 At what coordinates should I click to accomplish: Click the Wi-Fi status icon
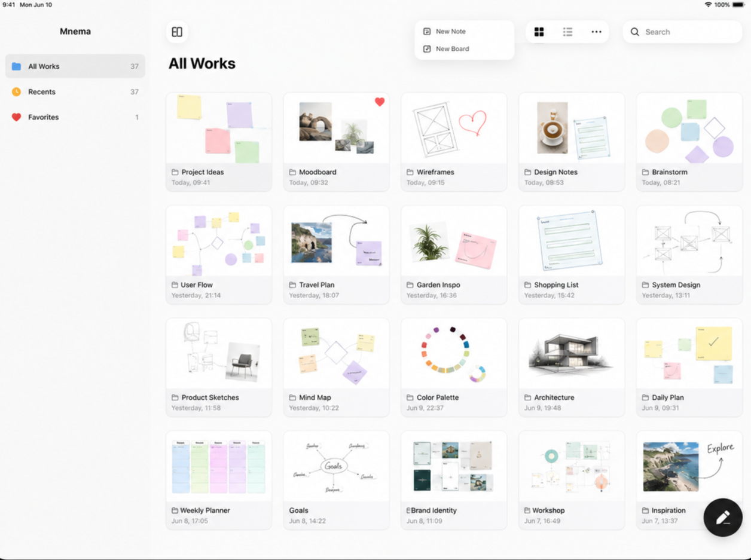coord(708,5)
